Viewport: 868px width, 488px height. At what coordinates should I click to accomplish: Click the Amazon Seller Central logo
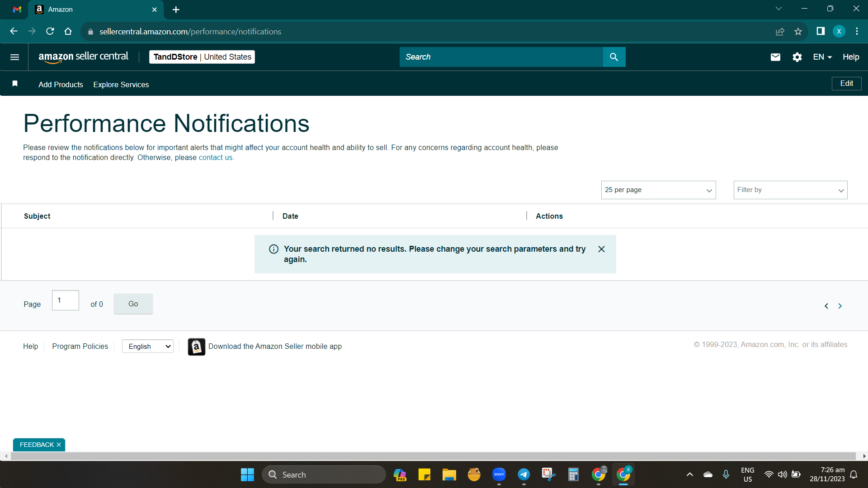tap(83, 57)
